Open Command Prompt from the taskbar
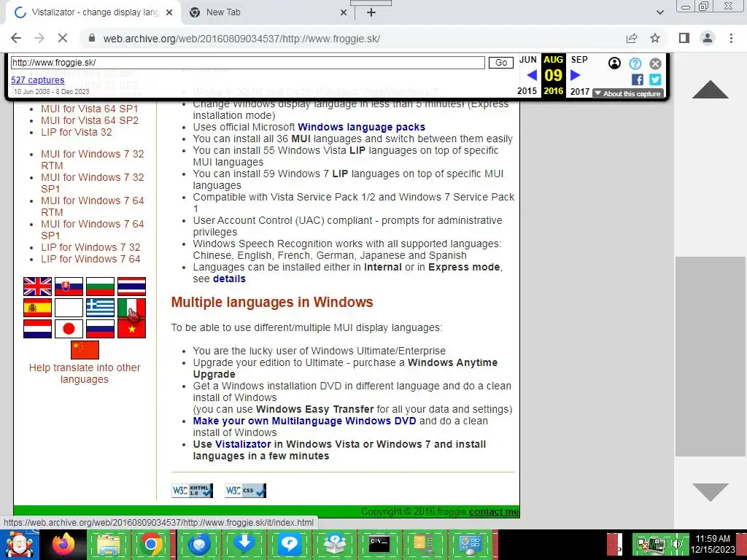747x560 pixels. 379,544
